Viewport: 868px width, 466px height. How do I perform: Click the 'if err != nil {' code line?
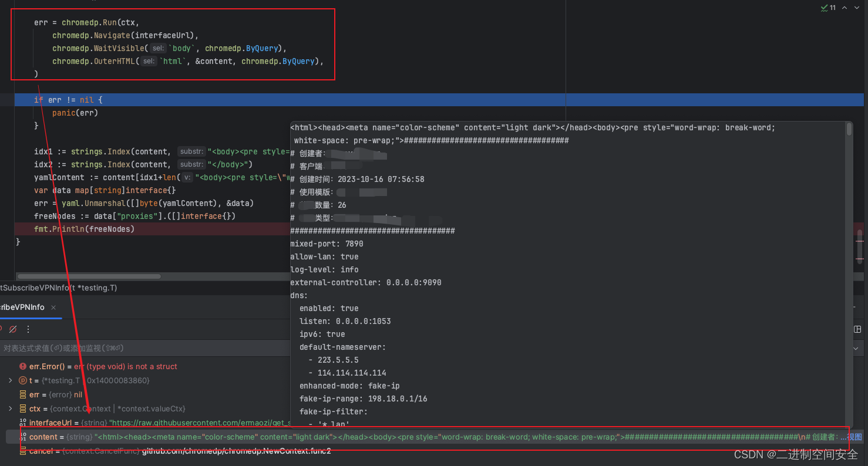point(68,100)
